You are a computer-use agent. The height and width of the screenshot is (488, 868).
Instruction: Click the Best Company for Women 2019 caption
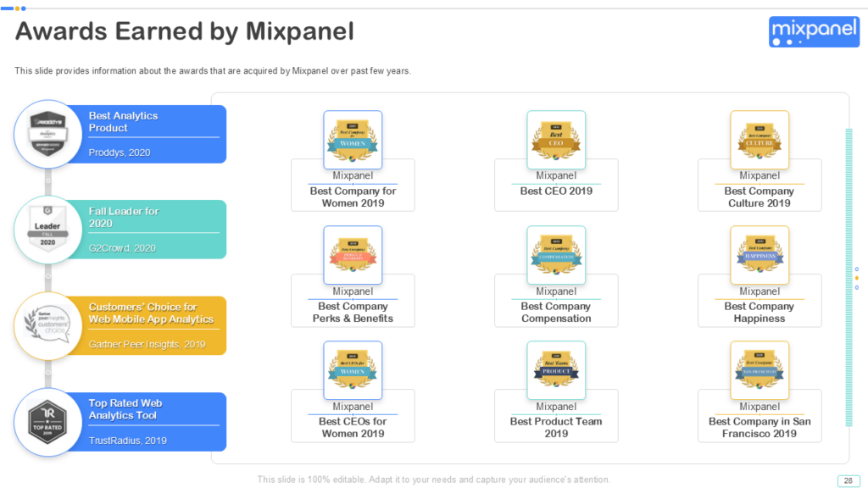click(353, 197)
